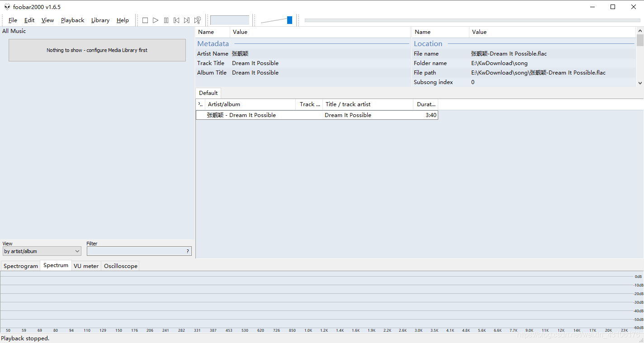Adjust the volume slider handle
Image resolution: width=644 pixels, height=343 pixels.
tap(289, 20)
